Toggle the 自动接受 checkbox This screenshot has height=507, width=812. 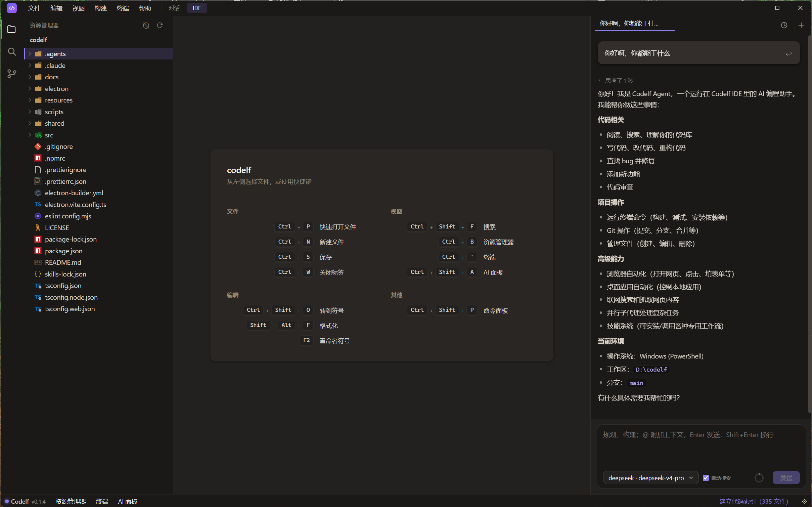(x=706, y=478)
